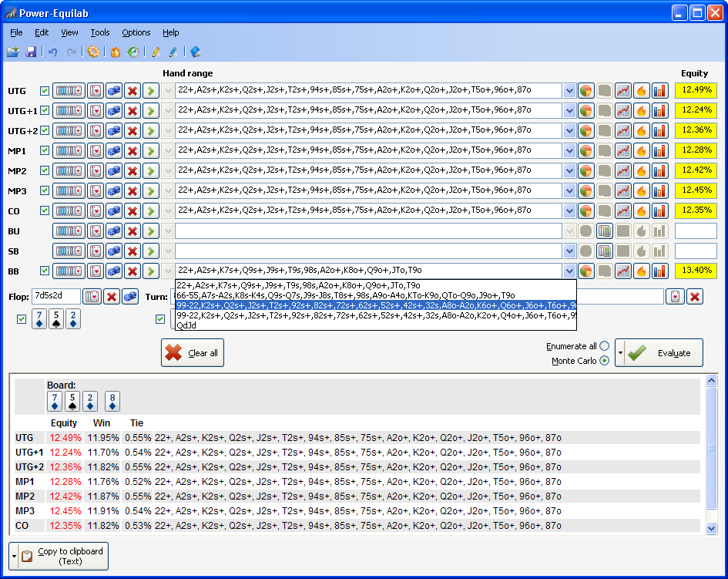Open the Copy to clipboard format dropdown
This screenshot has height=579, width=728.
coord(14,556)
